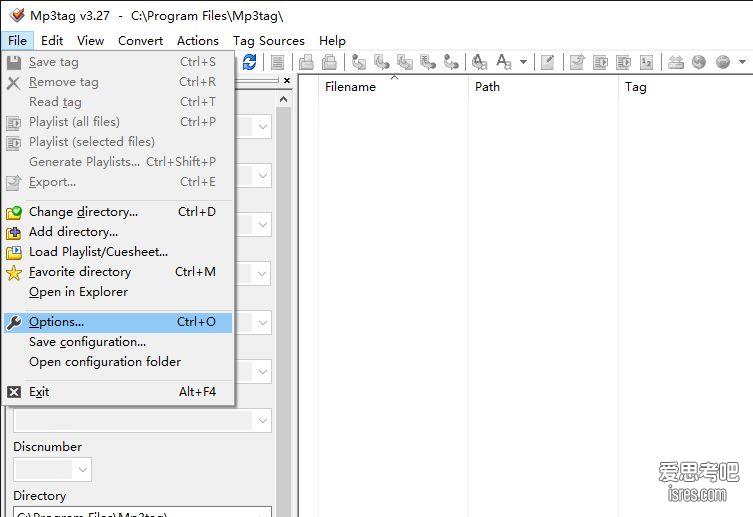Click Playlist (all files) menu entry
The image size is (753, 517).
click(118, 122)
